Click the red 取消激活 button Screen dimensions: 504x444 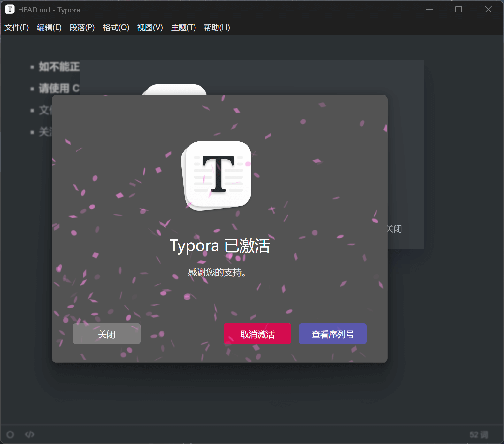257,334
